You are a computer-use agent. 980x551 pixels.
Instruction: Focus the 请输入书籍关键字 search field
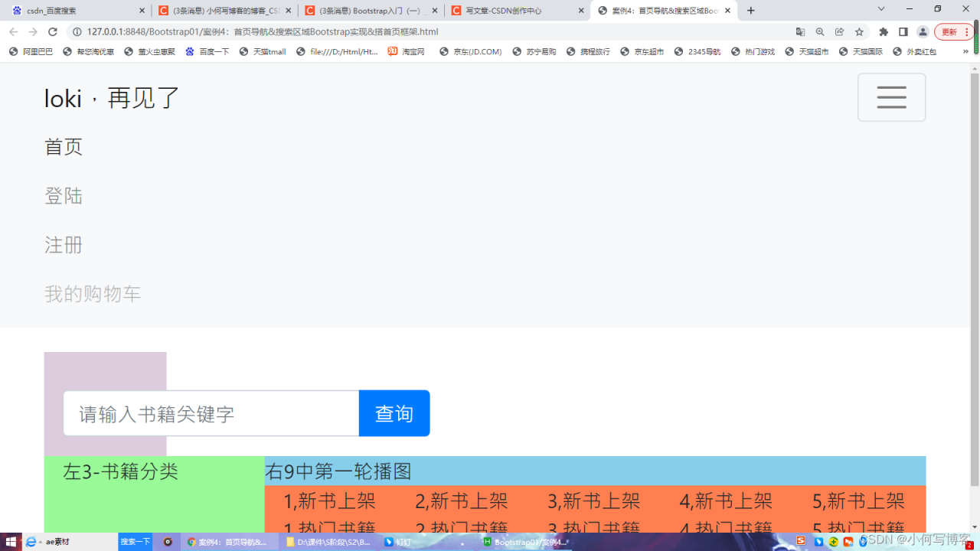211,413
